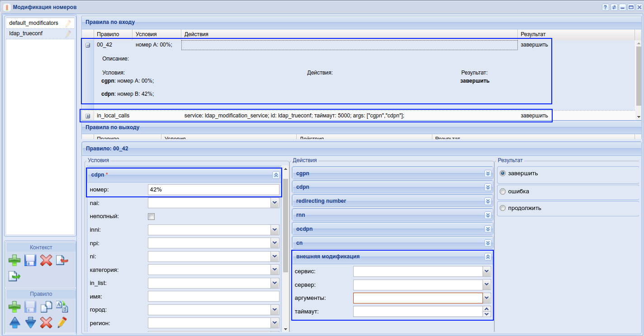Move rule down with blue down arrow
The width and height of the screenshot is (644, 336).
(x=30, y=322)
